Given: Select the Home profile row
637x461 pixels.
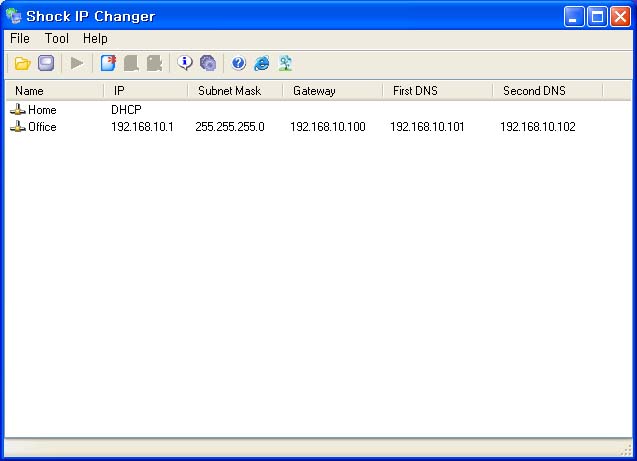Looking at the screenshot, I should coord(42,109).
